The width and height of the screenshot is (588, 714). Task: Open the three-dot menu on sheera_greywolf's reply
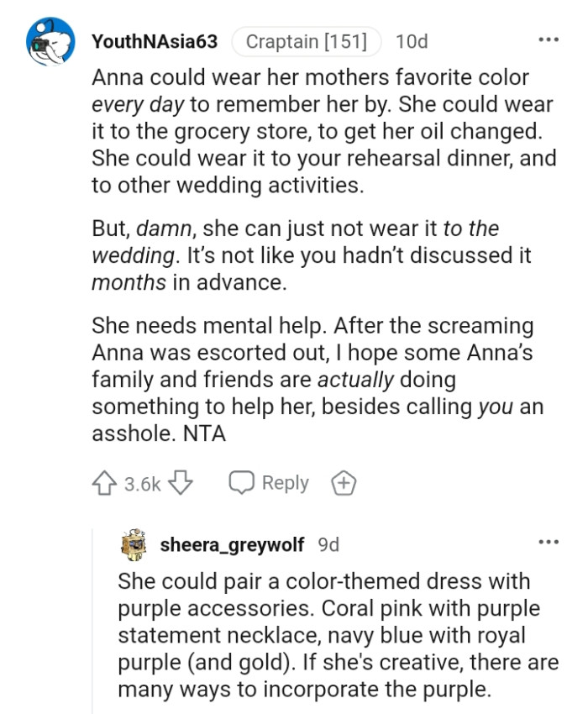coord(549,542)
